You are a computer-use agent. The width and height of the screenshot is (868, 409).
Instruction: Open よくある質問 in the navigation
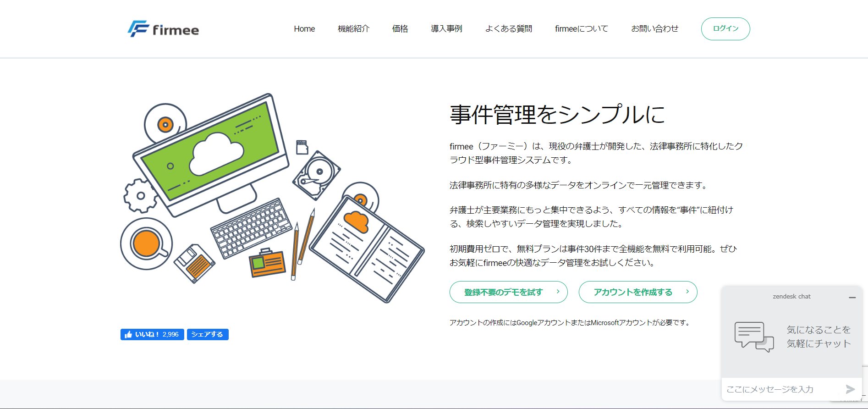(509, 29)
